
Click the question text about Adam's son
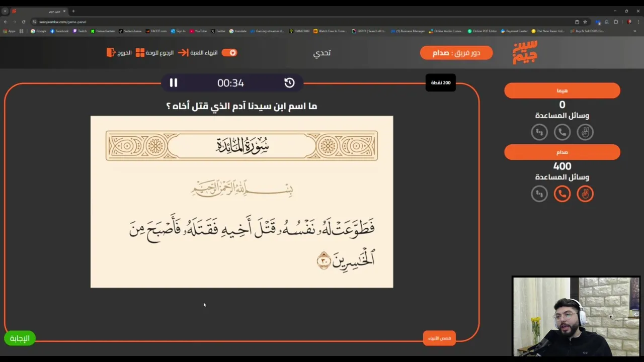click(242, 106)
